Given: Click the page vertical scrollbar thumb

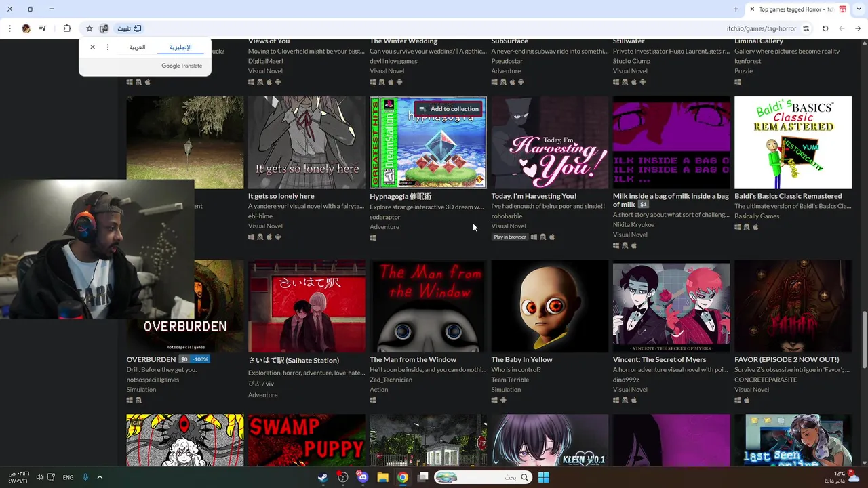Looking at the screenshot, I should (x=864, y=340).
